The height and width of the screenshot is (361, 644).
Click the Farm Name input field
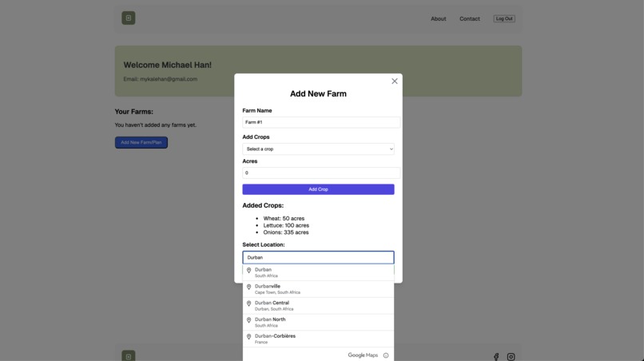320,122
